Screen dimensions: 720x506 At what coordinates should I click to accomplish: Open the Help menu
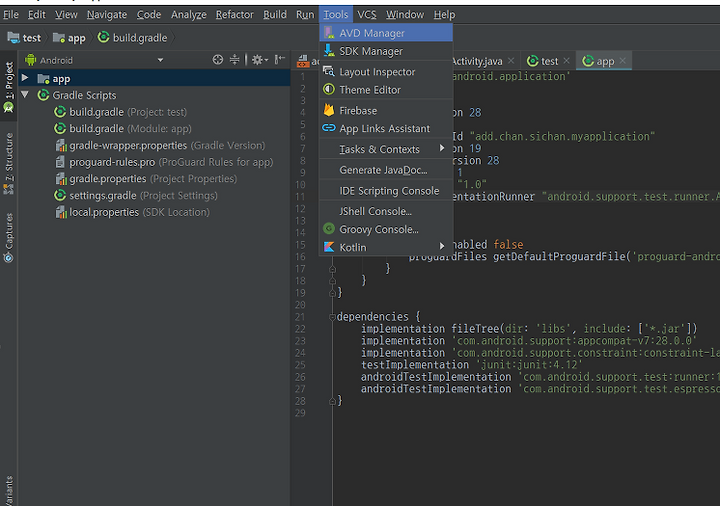444,15
